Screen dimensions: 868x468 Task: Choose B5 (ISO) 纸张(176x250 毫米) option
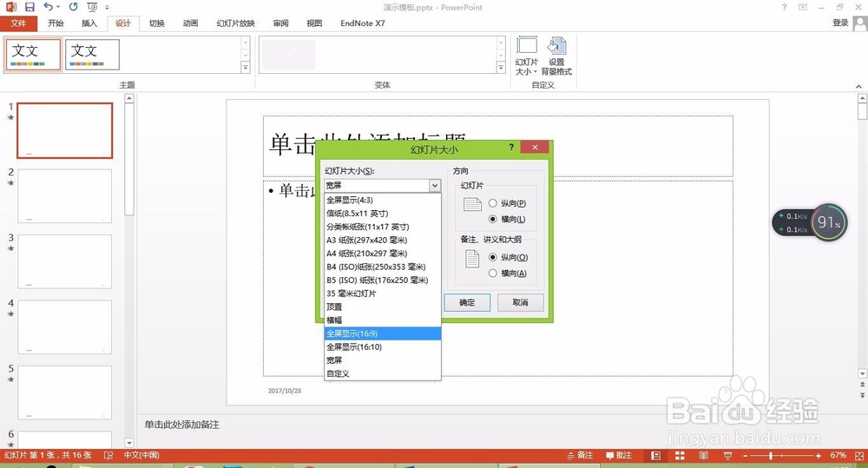[x=383, y=280]
